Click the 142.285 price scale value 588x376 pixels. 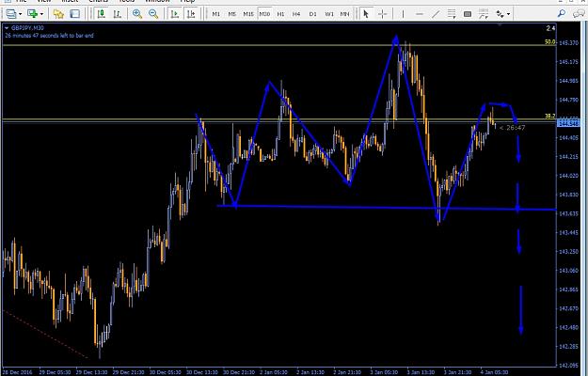(569, 347)
